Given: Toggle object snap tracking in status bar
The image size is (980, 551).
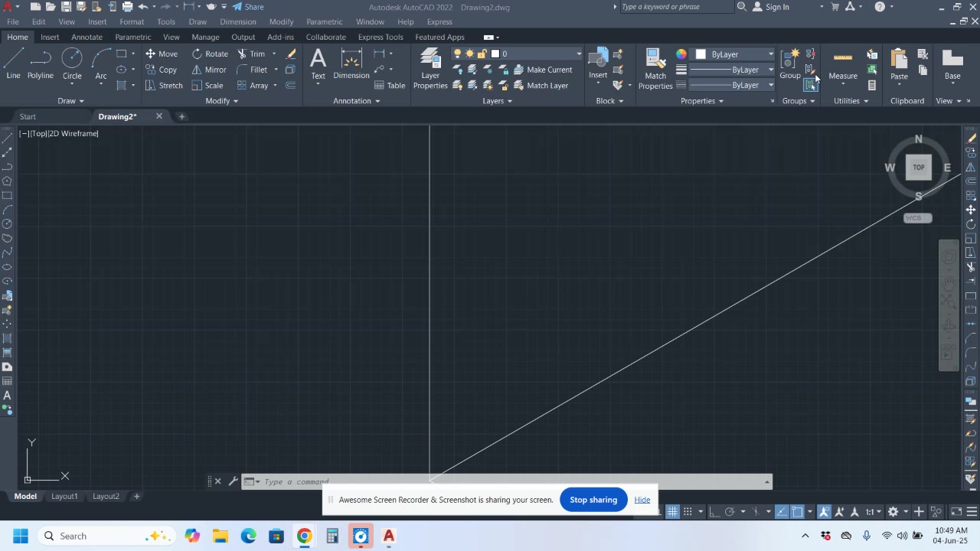Looking at the screenshot, I should coord(782,512).
